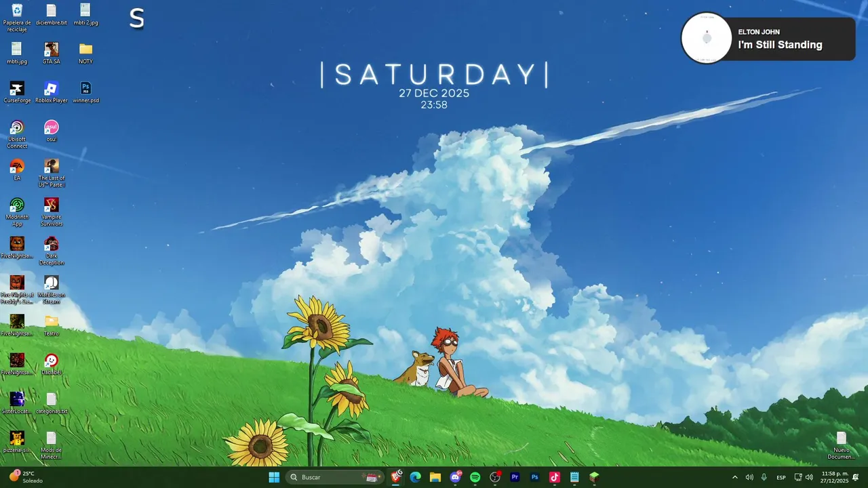Select the osu! desktop shortcut
The width and height of the screenshot is (868, 488).
pyautogui.click(x=52, y=131)
